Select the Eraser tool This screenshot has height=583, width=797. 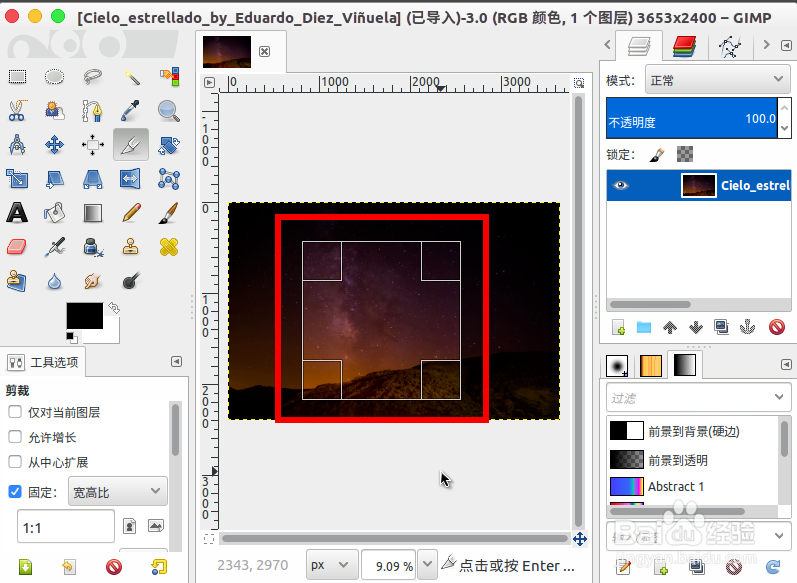pos(17,247)
